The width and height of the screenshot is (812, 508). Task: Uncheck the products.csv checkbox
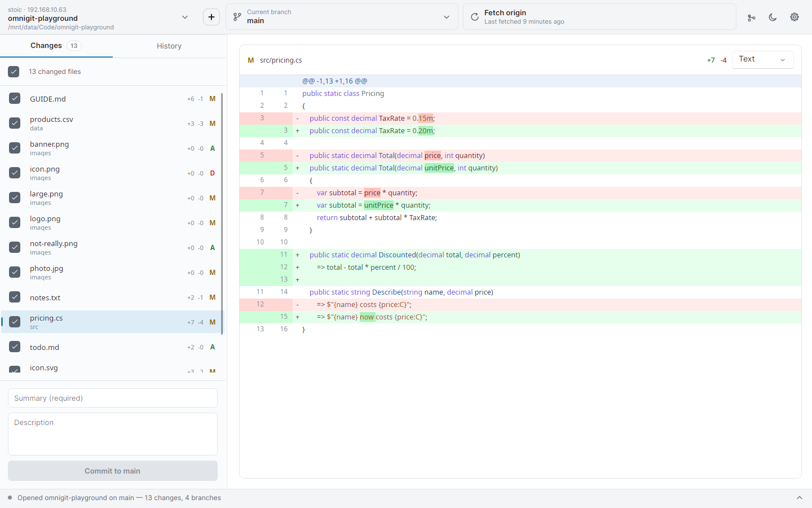pos(15,123)
